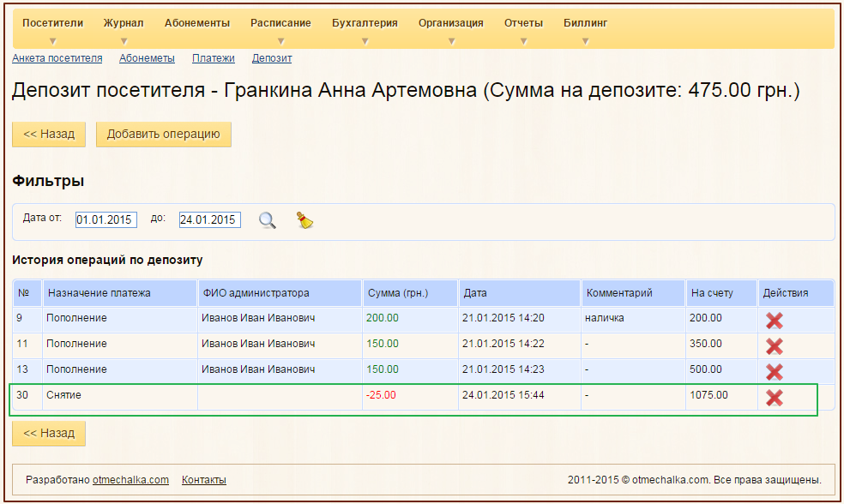The width and height of the screenshot is (844, 504).
Task: Click the date 21.01.2015 14:22
Action: (x=503, y=344)
